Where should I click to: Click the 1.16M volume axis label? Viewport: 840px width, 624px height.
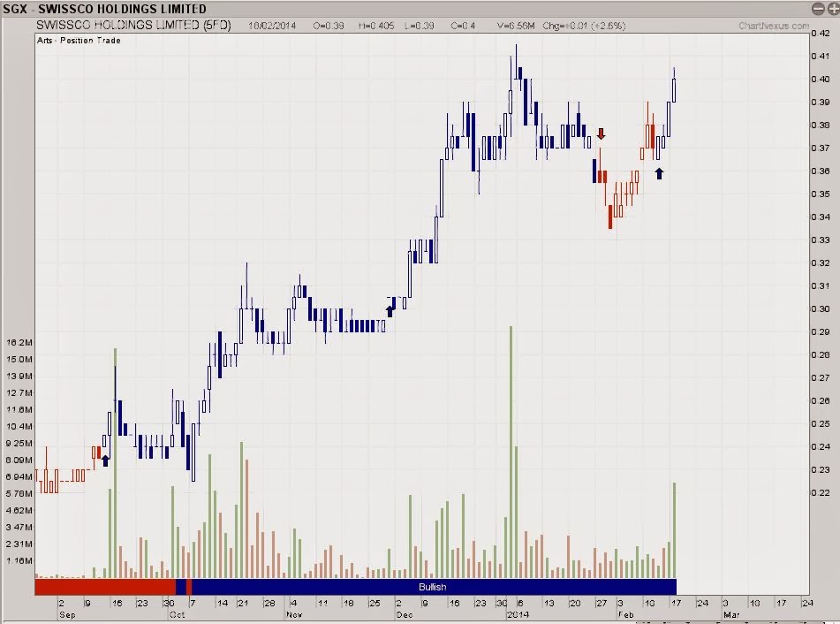coord(19,560)
